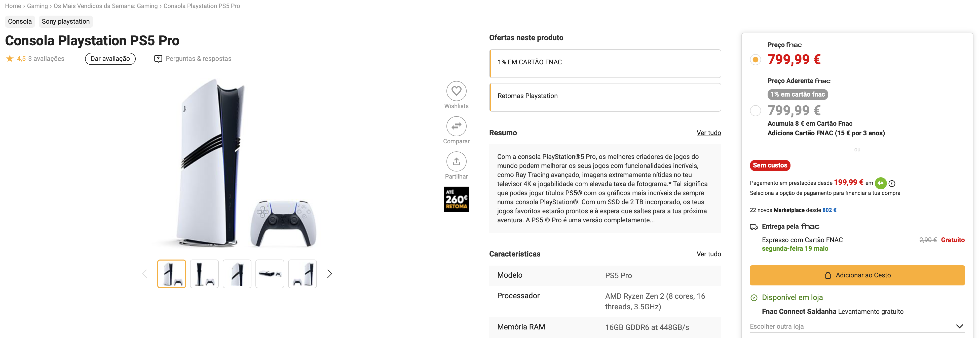Click 'Expresso com Cartão FNAC' delivery option
This screenshot has height=338, width=980.
pos(802,240)
